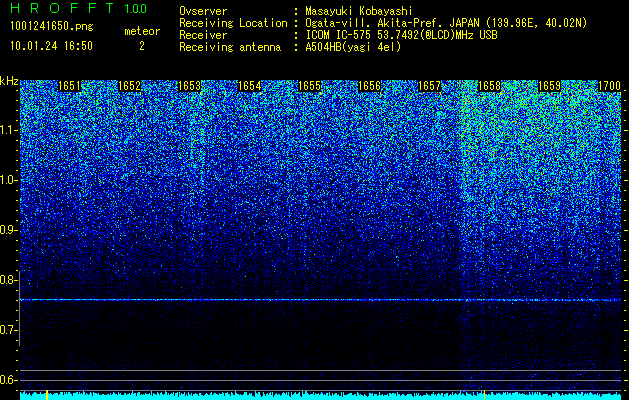Click the bright carrier line near 0.76 kHz
The image size is (629, 400).
point(320,300)
